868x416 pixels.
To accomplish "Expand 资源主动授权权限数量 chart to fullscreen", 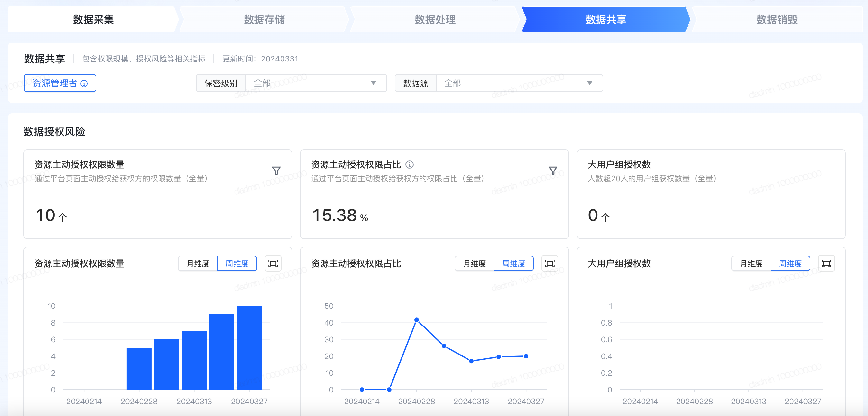I will (273, 263).
